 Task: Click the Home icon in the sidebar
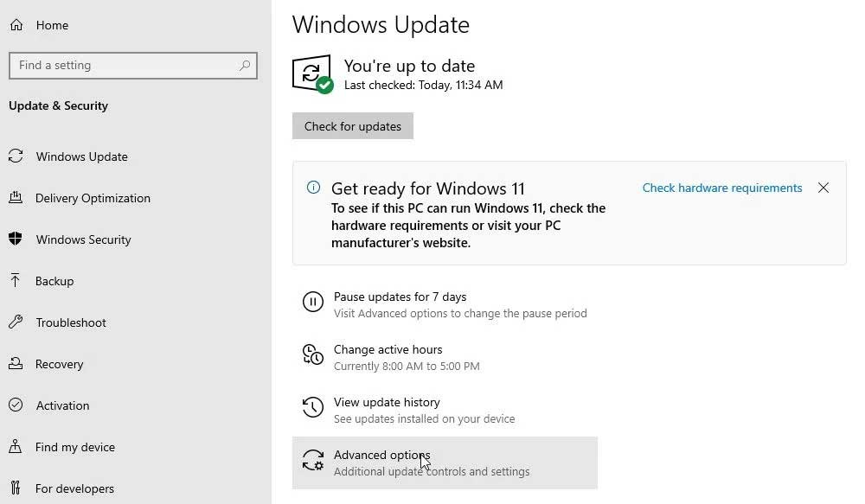pyautogui.click(x=17, y=25)
